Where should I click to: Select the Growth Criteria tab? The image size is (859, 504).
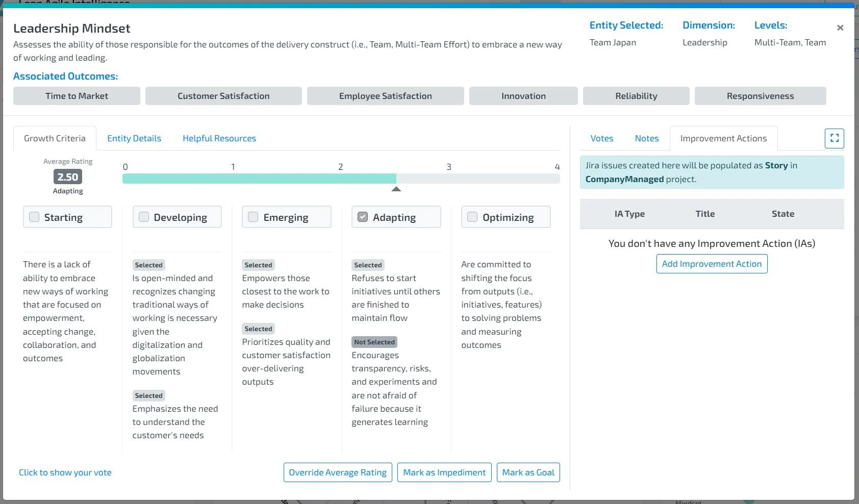(x=55, y=138)
